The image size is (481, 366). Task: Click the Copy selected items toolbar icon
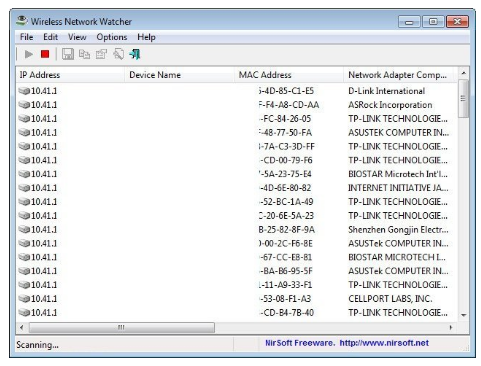(x=84, y=54)
